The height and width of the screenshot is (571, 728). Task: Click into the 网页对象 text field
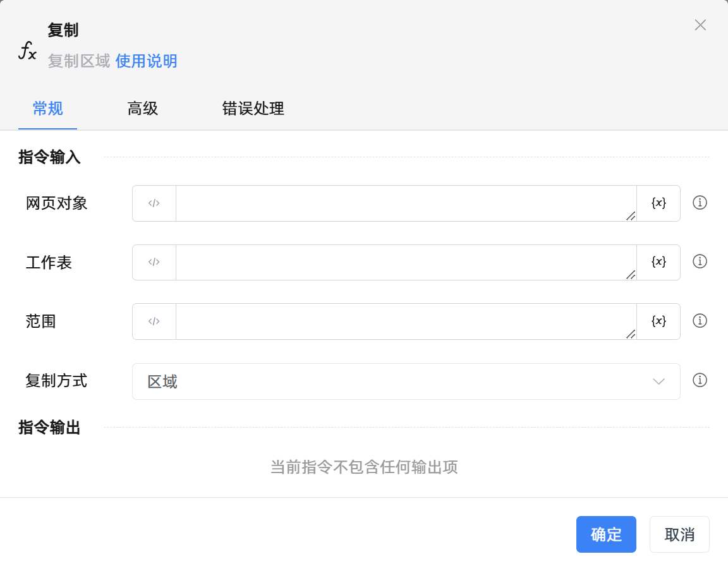(x=406, y=203)
